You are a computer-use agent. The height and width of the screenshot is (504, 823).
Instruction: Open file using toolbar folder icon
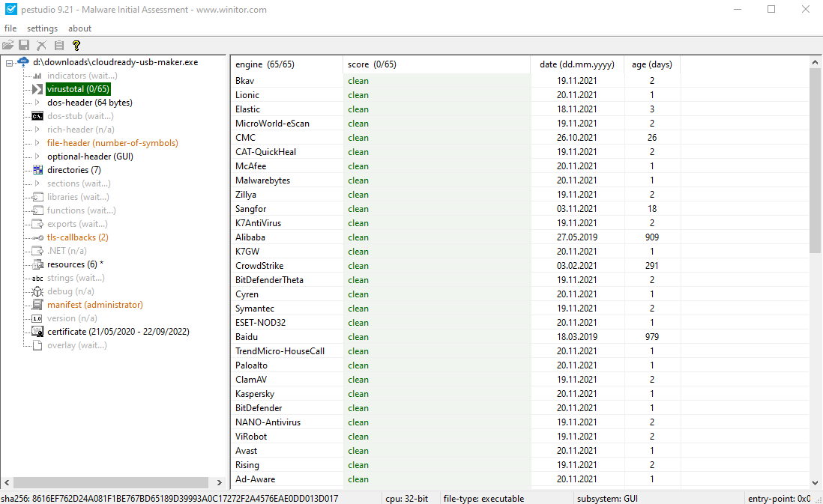point(8,46)
